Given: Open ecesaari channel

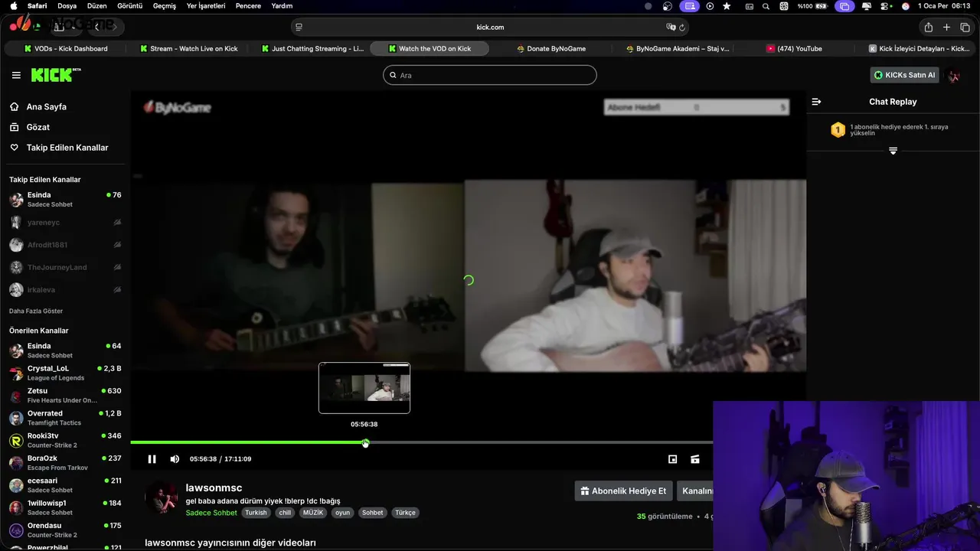Looking at the screenshot, I should click(x=65, y=485).
